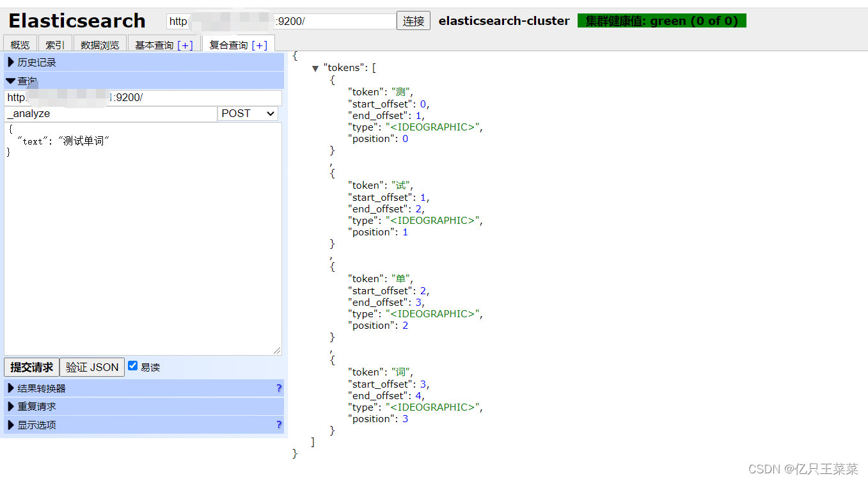Click the elasticsearch-cluster name text
Image resolution: width=868 pixels, height=481 pixels.
(x=504, y=20)
